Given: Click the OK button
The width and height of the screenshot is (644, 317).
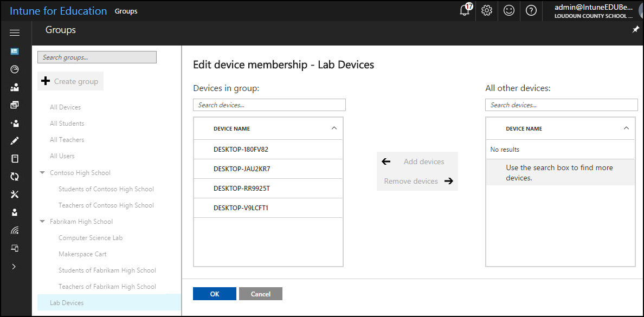Looking at the screenshot, I should tap(215, 294).
